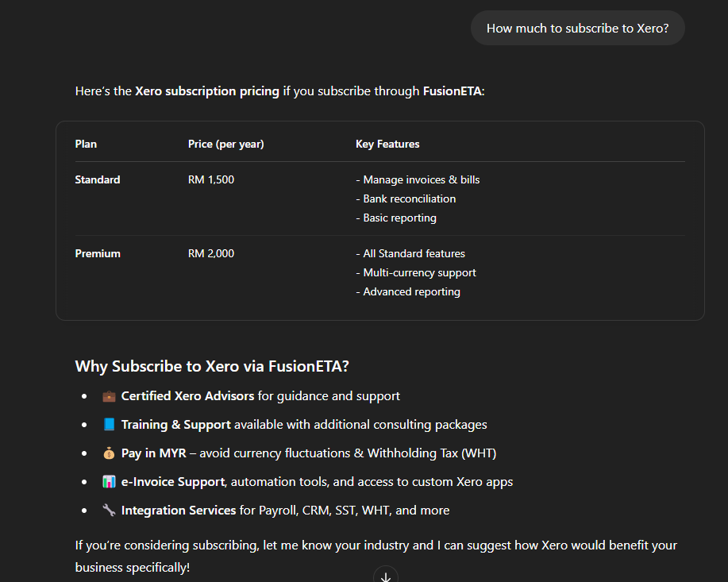Click the wrench emoji beside Integration Services

coord(109,511)
